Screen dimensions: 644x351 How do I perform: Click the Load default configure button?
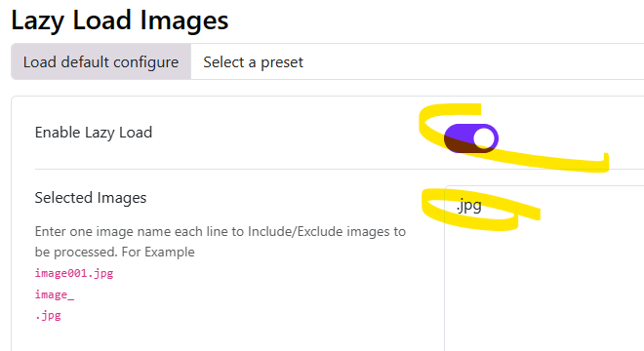pos(101,61)
